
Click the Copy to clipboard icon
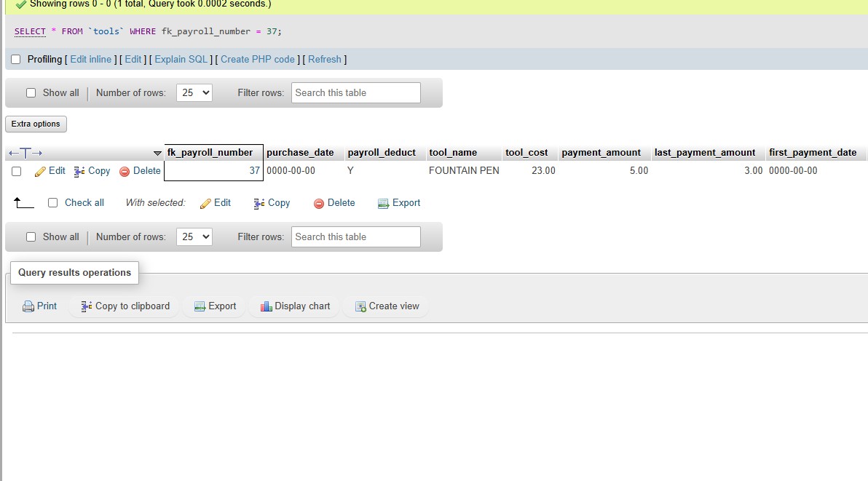click(87, 306)
